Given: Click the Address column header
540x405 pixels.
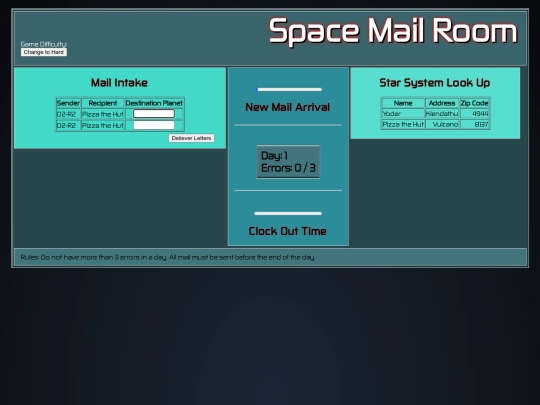Looking at the screenshot, I should pyautogui.click(x=442, y=103).
